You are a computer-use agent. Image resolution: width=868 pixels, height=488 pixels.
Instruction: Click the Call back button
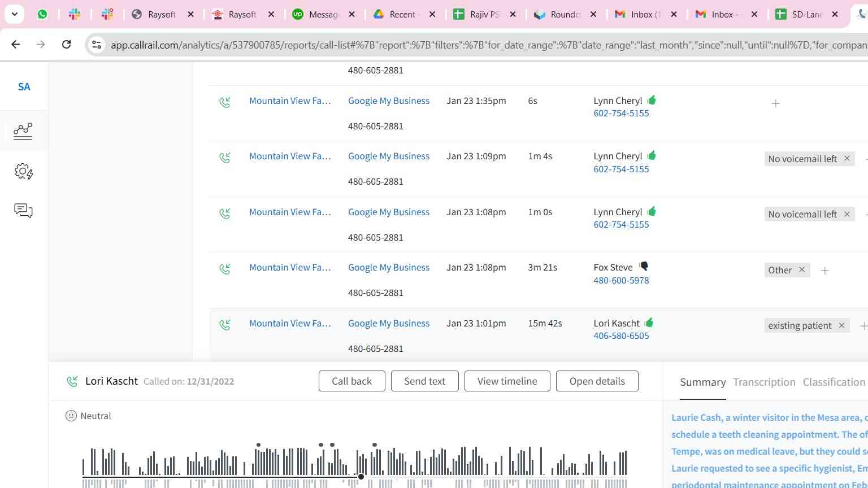[352, 381]
